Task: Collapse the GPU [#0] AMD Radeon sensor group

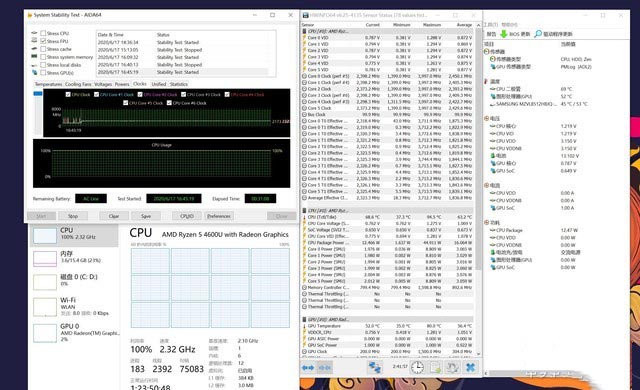Action: (304, 319)
